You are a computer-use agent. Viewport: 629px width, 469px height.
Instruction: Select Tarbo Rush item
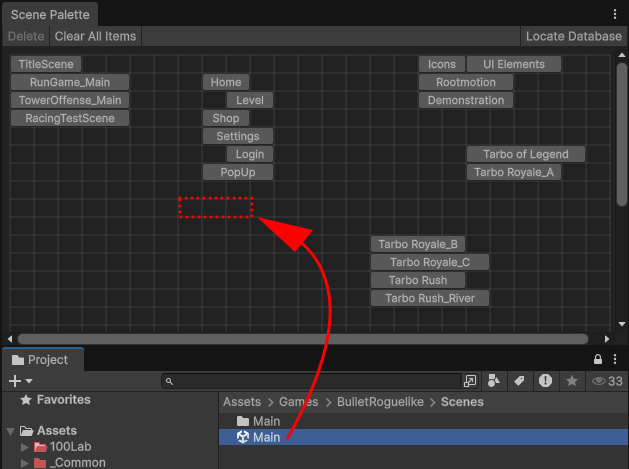418,280
